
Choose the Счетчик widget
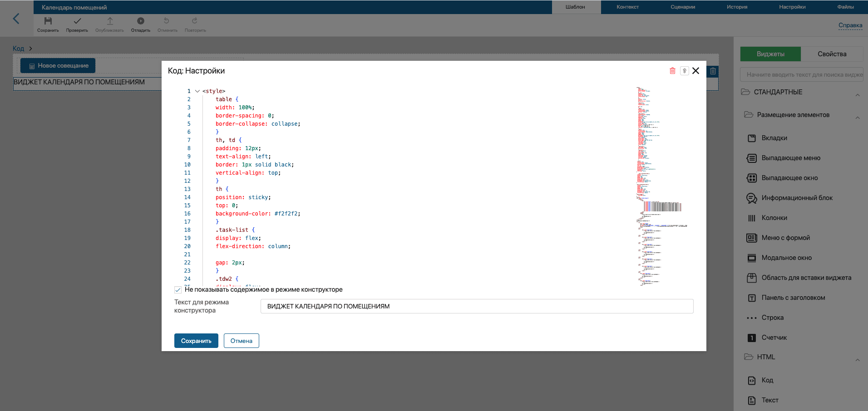pos(774,338)
